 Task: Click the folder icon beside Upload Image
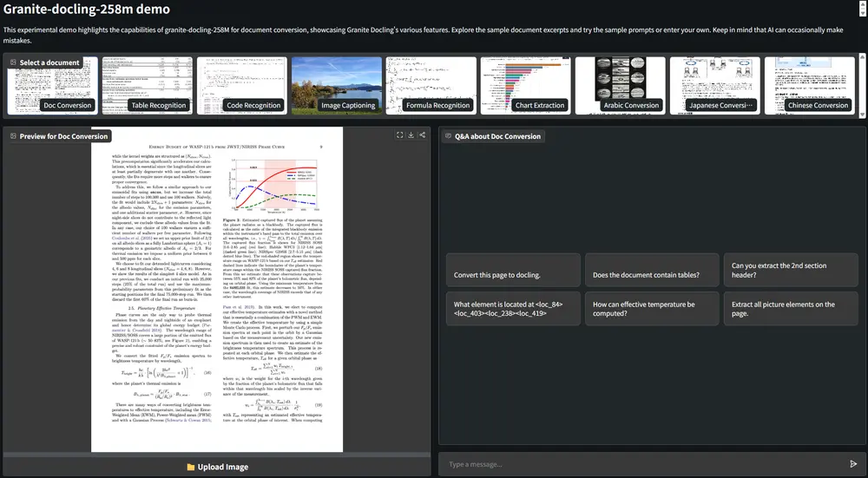click(x=190, y=467)
